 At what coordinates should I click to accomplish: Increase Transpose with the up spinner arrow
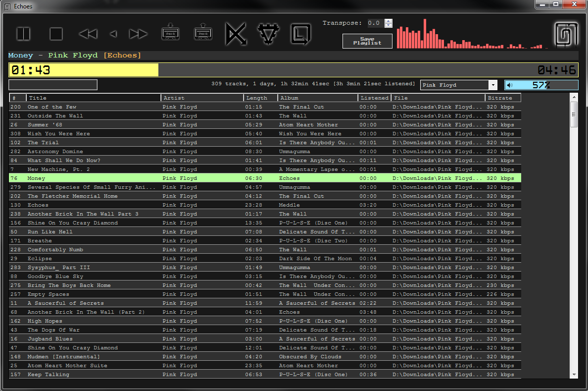(x=389, y=21)
